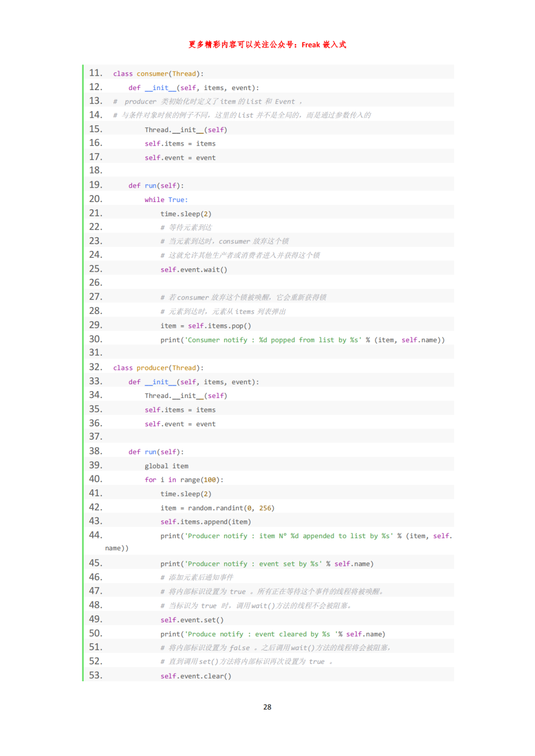Image resolution: width=535 pixels, height=756 pixels.
Task: Click 'item = self.items.pop()' statement
Action: 206,326
